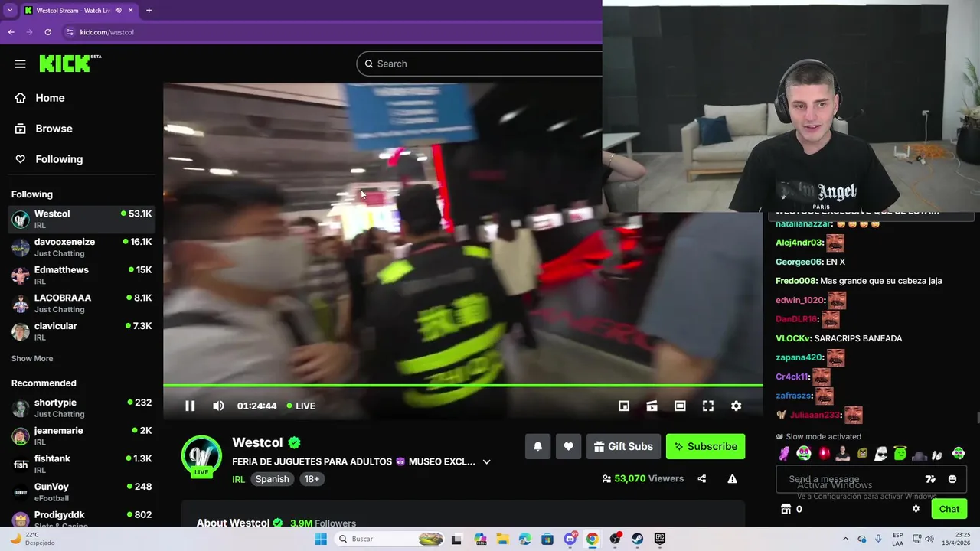Open video player settings gear
This screenshot has width=980, height=551.
pyautogui.click(x=736, y=406)
